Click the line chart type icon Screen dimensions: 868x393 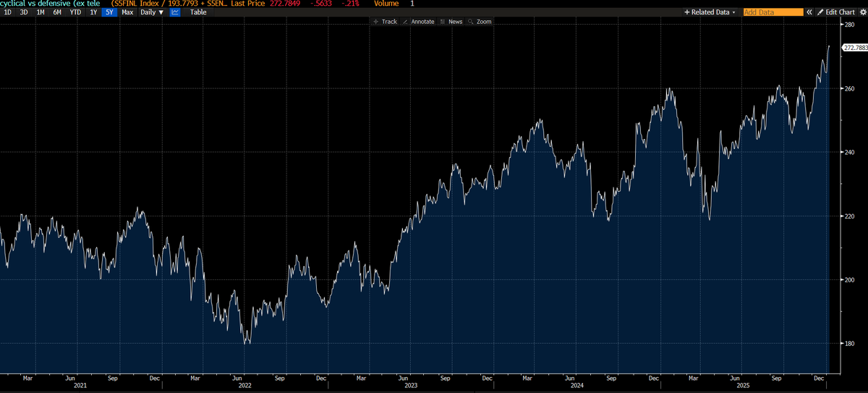click(175, 12)
